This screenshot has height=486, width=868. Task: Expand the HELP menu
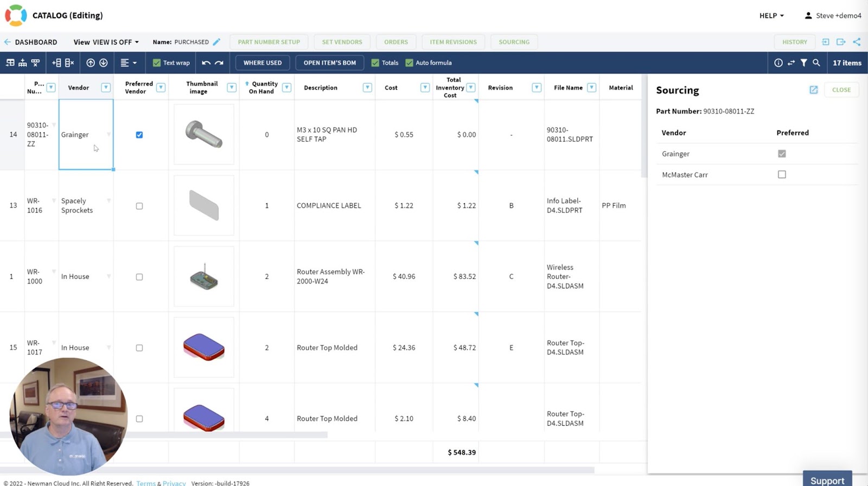(771, 16)
